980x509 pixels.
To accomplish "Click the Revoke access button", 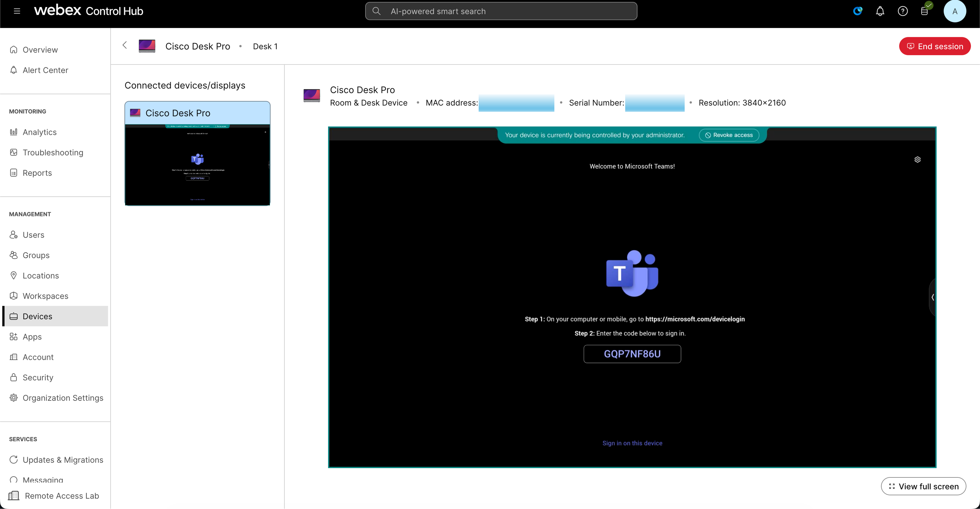I will click(x=729, y=135).
